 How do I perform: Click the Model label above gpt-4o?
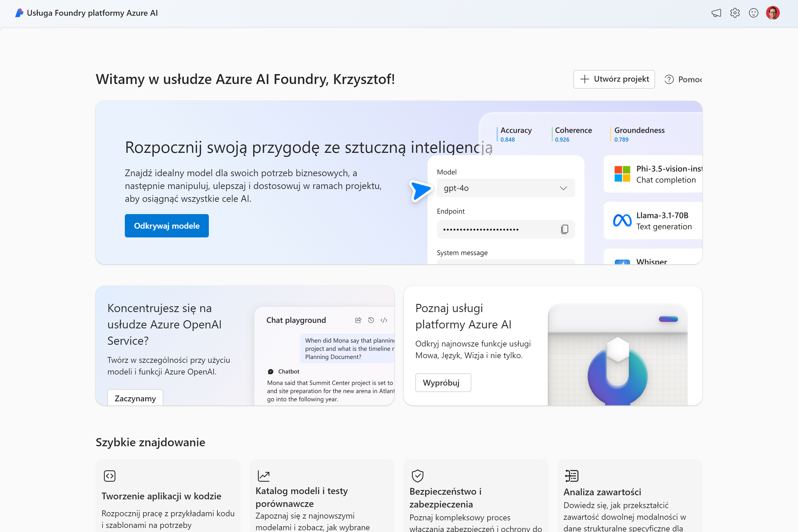tap(447, 172)
